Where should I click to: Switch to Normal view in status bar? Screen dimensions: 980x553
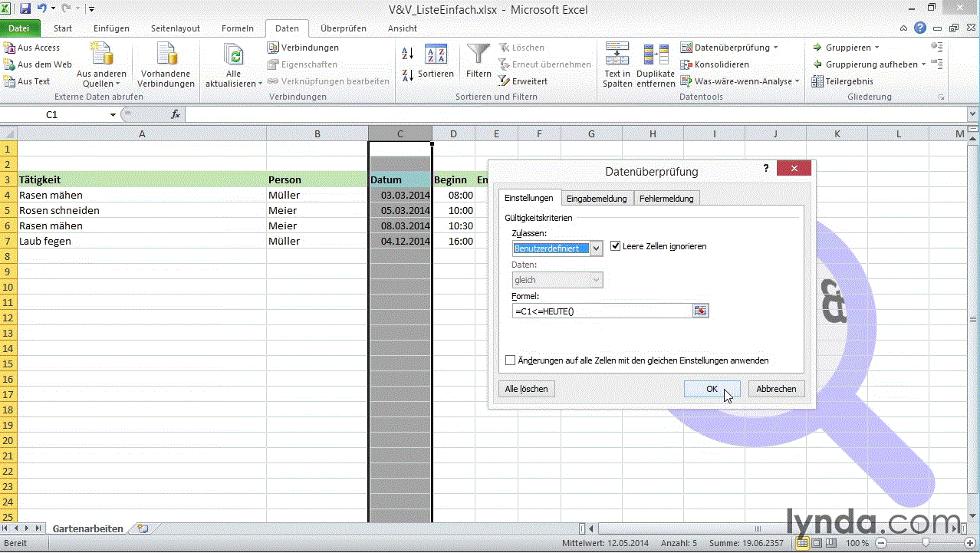pos(802,543)
